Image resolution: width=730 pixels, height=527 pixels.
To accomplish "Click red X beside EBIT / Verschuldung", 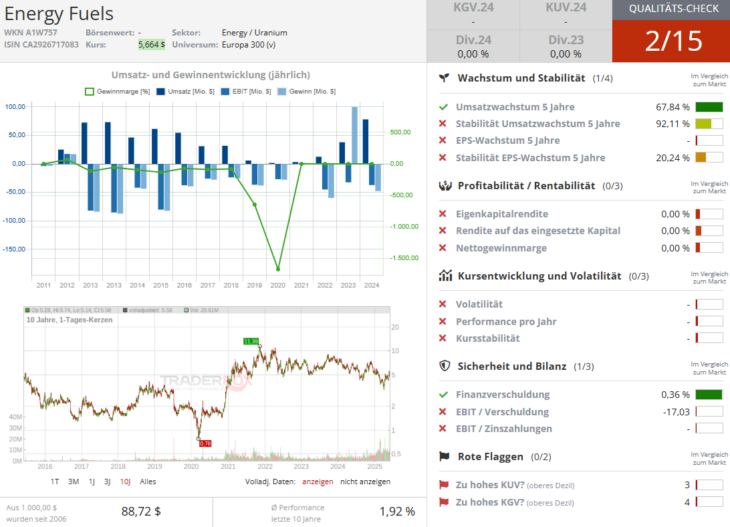I will (443, 412).
